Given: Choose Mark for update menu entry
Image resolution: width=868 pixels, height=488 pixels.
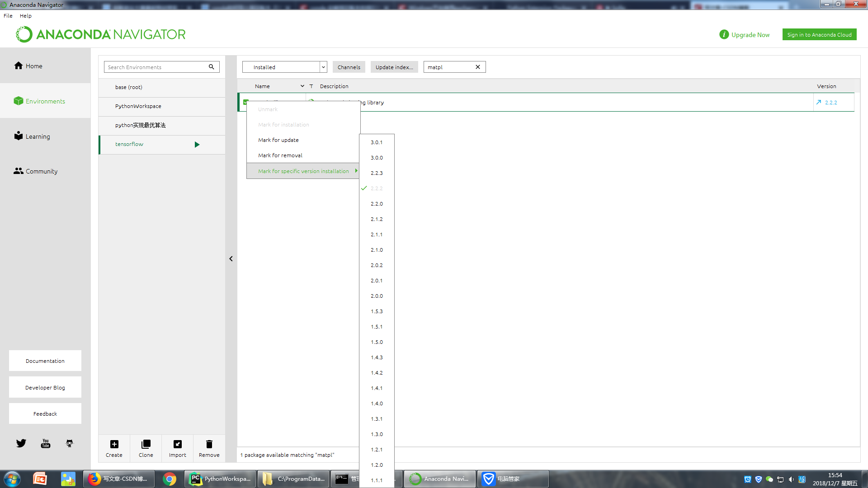Looking at the screenshot, I should point(278,140).
